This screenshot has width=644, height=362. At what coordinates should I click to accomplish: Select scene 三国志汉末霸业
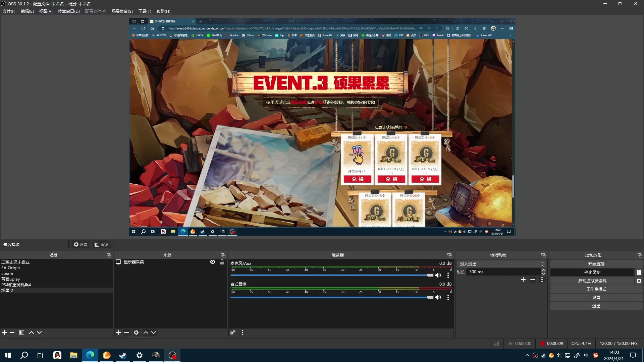[x=56, y=262]
